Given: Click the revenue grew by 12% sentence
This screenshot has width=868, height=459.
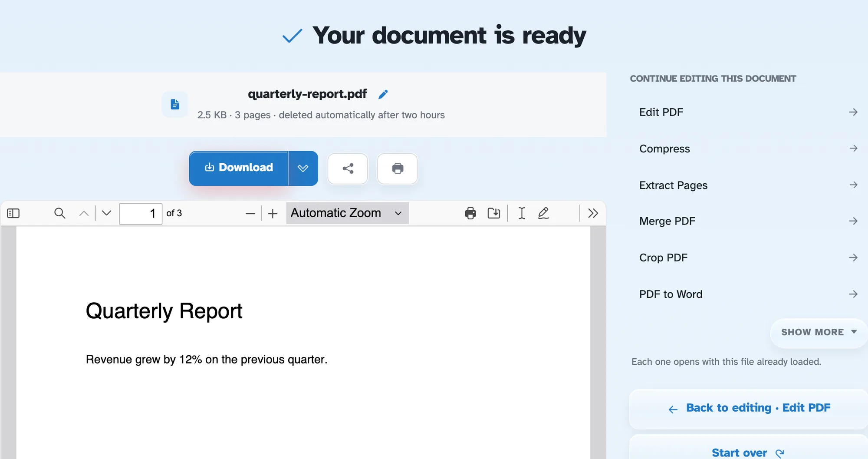Looking at the screenshot, I should click(207, 360).
